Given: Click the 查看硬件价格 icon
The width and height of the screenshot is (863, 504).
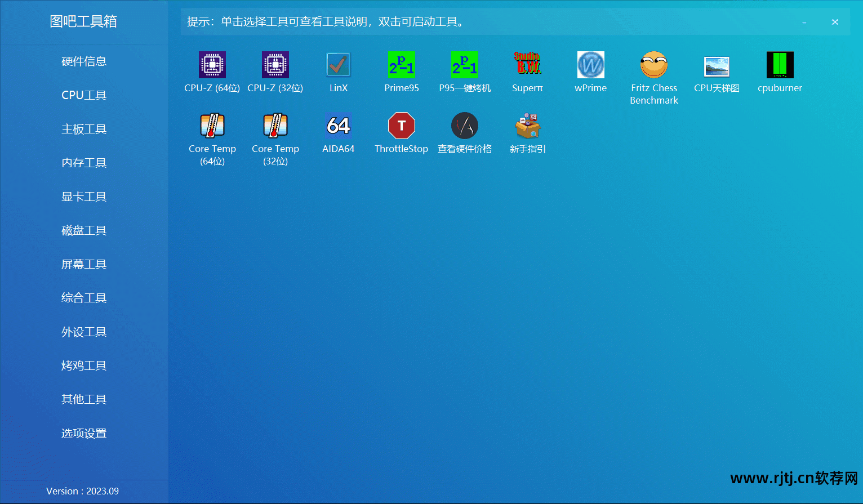Looking at the screenshot, I should [x=465, y=126].
